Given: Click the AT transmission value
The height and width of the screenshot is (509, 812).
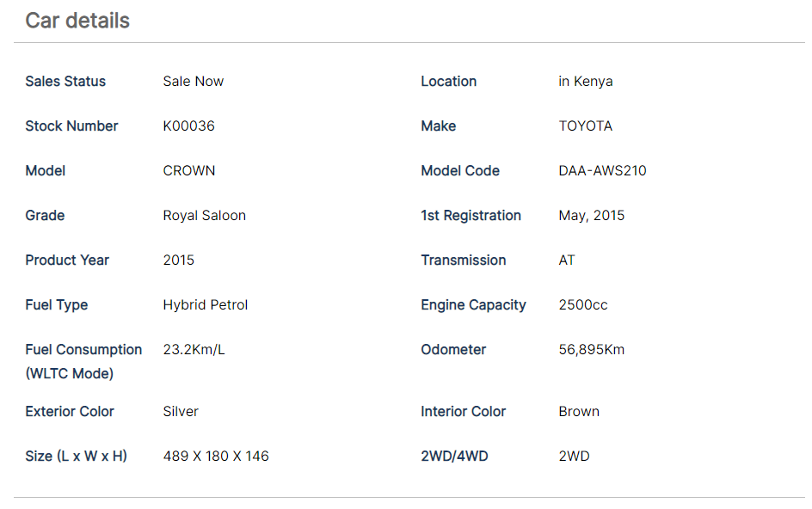Looking at the screenshot, I should point(566,261).
